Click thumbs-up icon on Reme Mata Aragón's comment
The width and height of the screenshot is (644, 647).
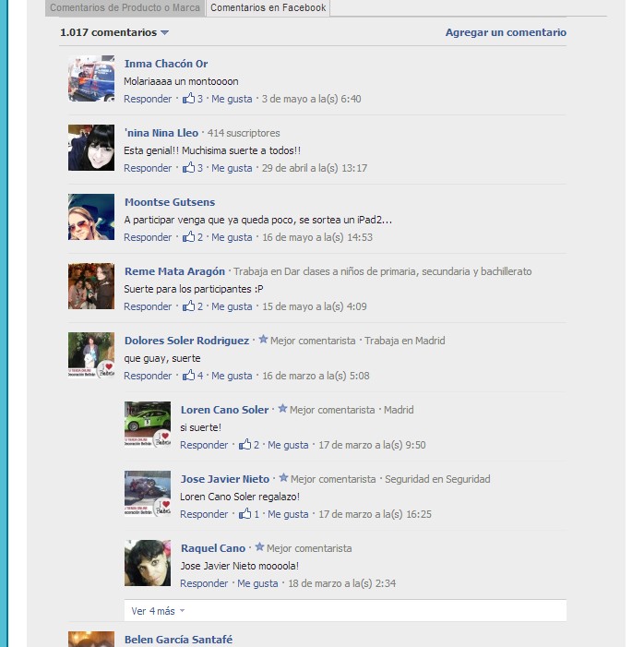click(188, 306)
